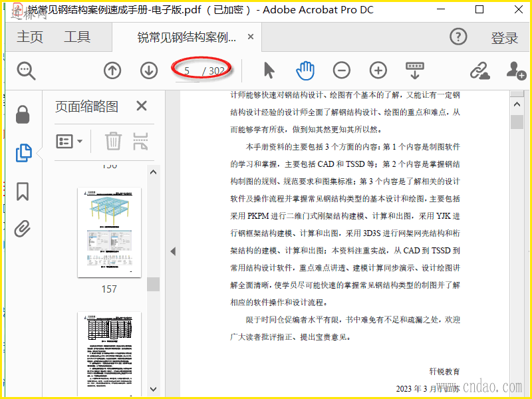Select the 锐常见钢结构案例 document tab

[187, 37]
